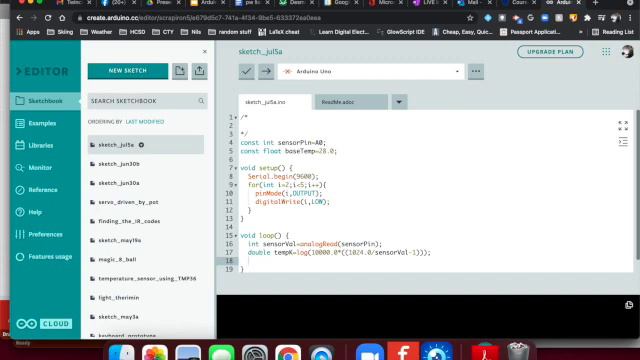Select the sketch_jul5a.ino tab
The height and width of the screenshot is (360, 640).
pyautogui.click(x=275, y=102)
